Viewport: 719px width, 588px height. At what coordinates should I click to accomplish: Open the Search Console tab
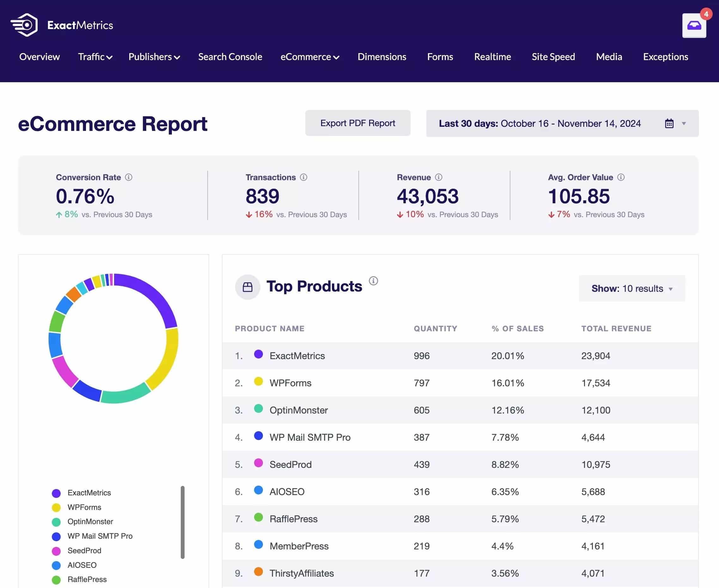230,57
